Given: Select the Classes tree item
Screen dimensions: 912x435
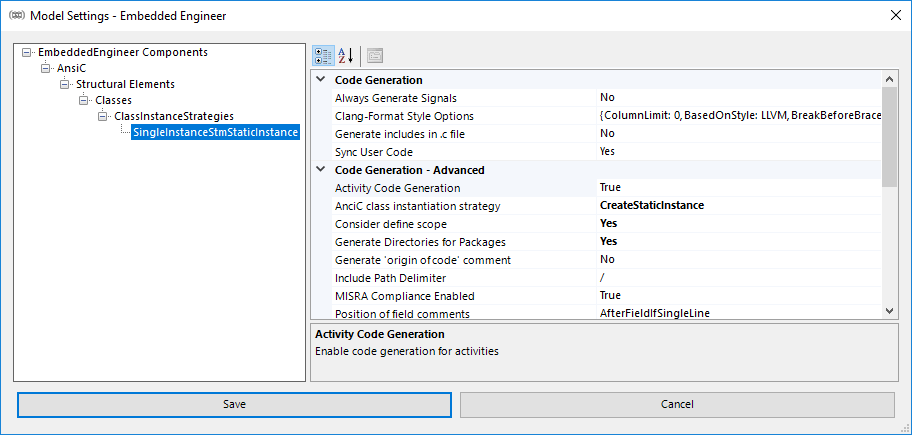Looking at the screenshot, I should [x=113, y=100].
